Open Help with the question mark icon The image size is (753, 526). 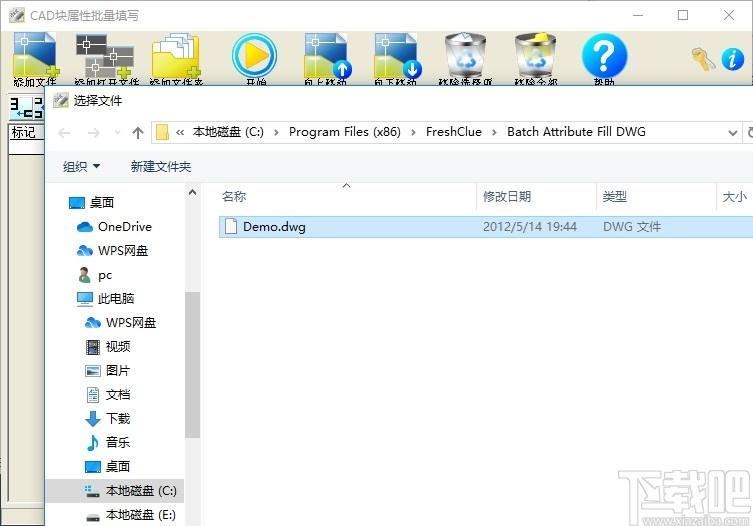[604, 57]
